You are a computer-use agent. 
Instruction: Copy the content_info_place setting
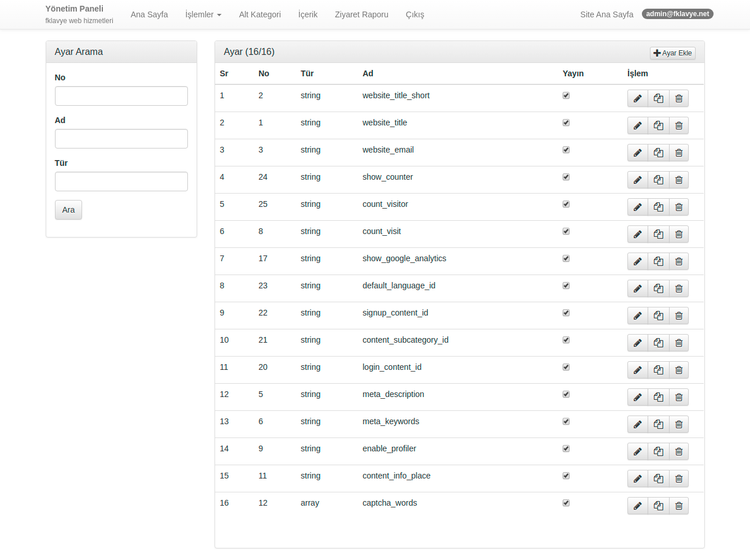tap(658, 479)
